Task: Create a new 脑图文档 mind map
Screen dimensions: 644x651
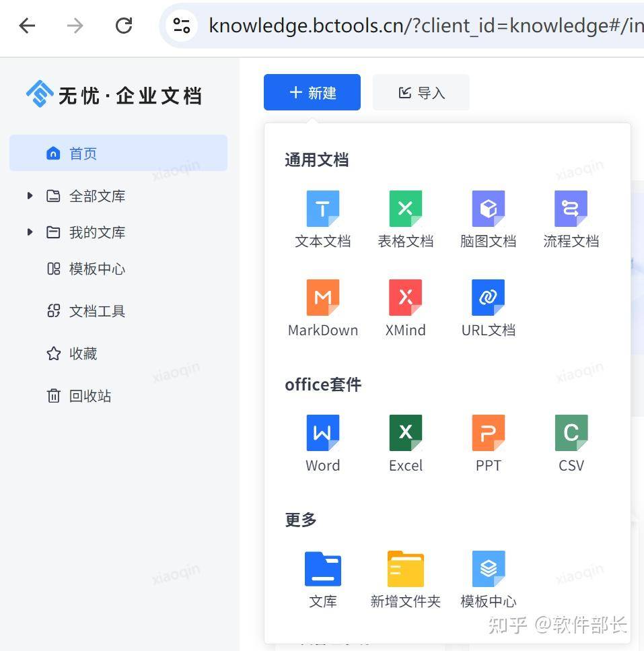Action: tap(488, 219)
